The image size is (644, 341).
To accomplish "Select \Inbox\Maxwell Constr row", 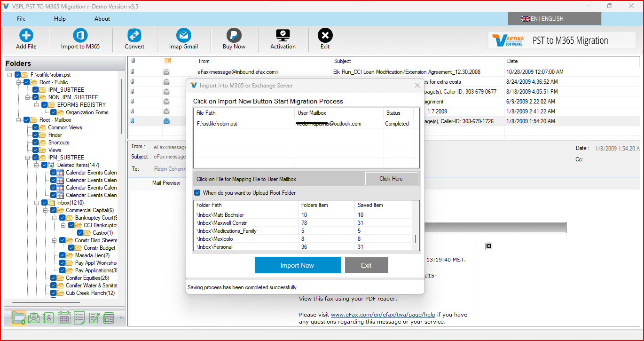I will click(x=303, y=223).
